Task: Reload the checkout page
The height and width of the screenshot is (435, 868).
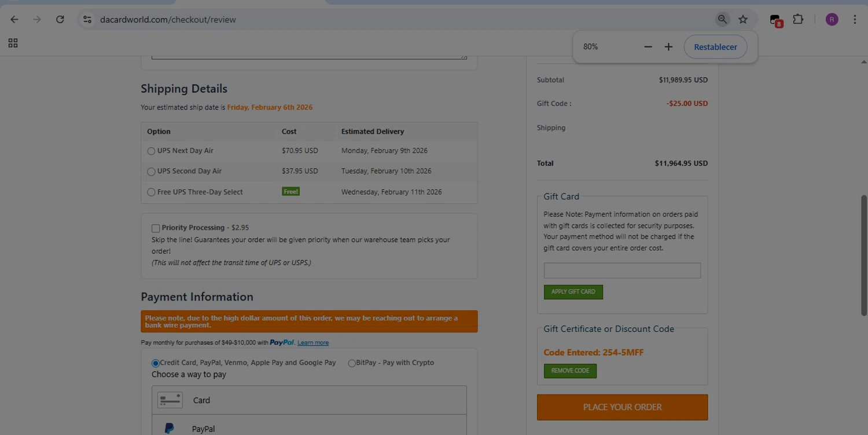Action: (x=60, y=20)
